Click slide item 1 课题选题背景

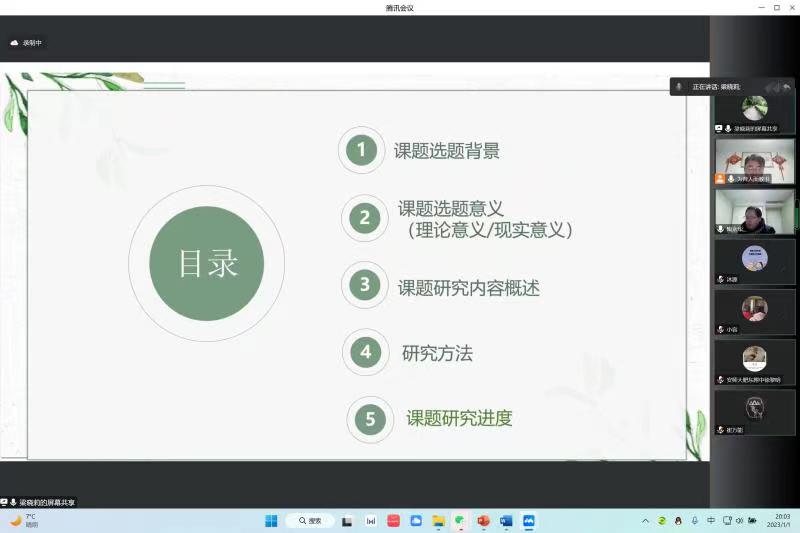(446, 150)
